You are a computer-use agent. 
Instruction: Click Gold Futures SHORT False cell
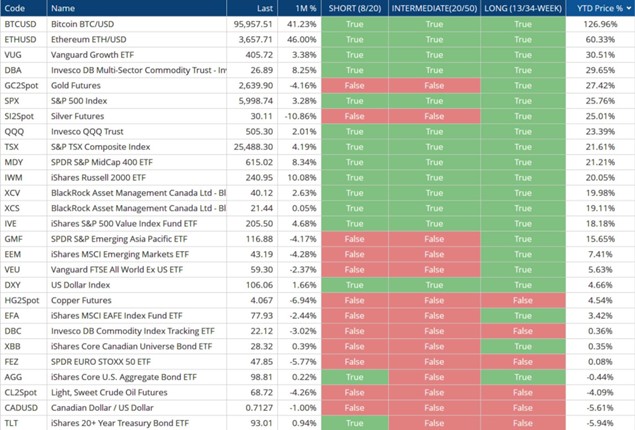[x=355, y=86]
